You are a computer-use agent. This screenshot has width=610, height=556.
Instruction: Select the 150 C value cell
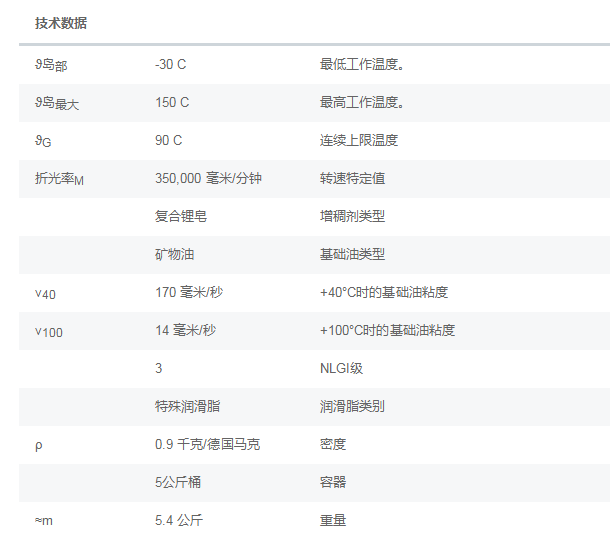172,102
